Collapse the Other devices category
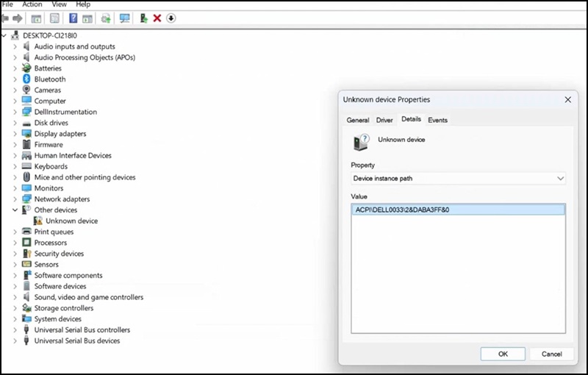588x375 pixels. pyautogui.click(x=15, y=210)
